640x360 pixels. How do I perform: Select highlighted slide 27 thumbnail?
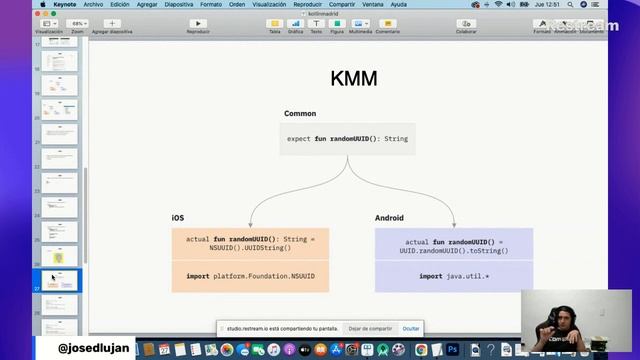(x=60, y=281)
